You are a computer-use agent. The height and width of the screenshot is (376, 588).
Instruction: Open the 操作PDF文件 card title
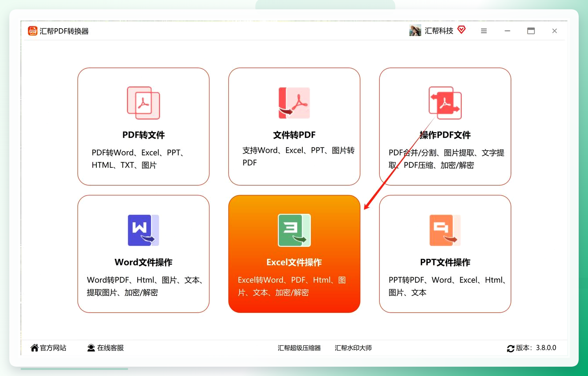445,135
